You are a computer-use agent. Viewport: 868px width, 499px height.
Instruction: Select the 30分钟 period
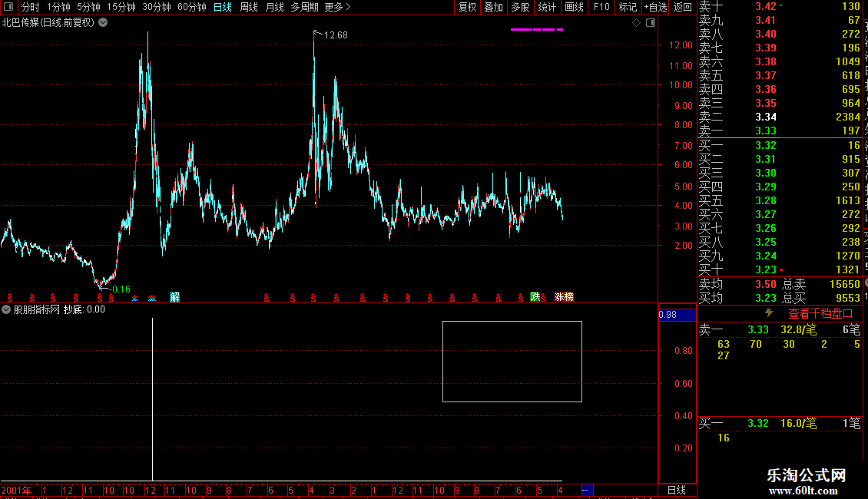coord(157,7)
